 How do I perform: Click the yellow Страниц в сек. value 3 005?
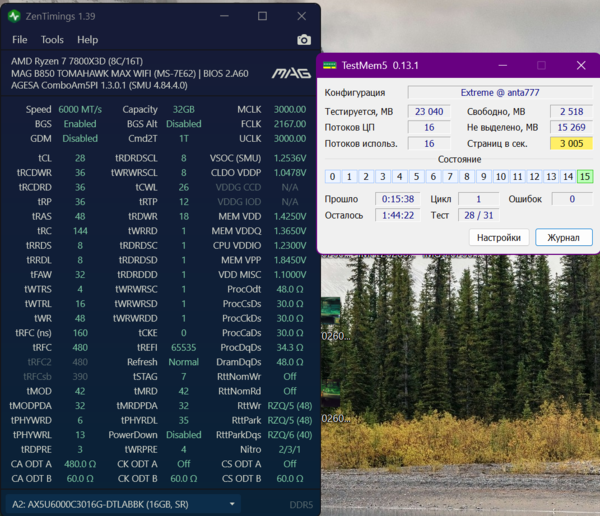click(571, 144)
